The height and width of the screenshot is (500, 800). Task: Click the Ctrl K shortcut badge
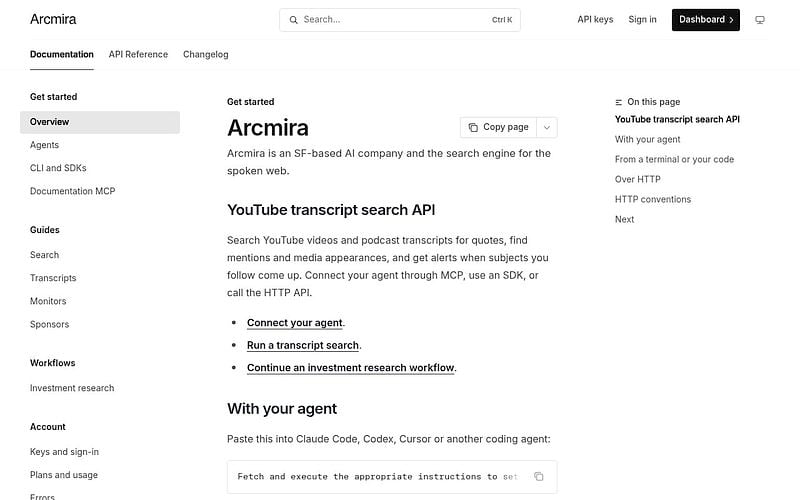point(502,20)
